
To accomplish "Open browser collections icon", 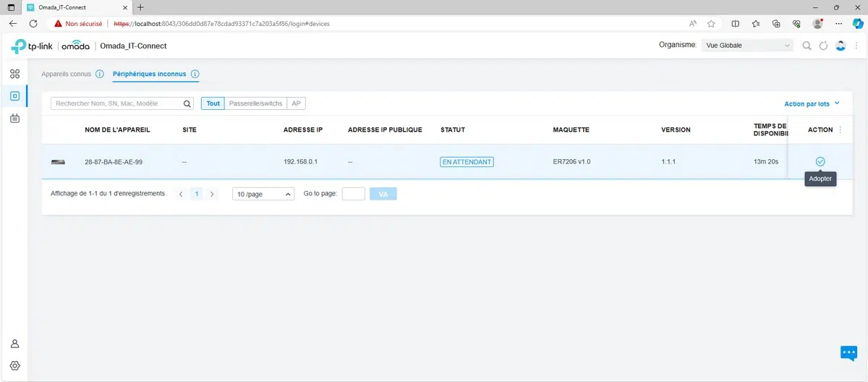I will coord(776,23).
